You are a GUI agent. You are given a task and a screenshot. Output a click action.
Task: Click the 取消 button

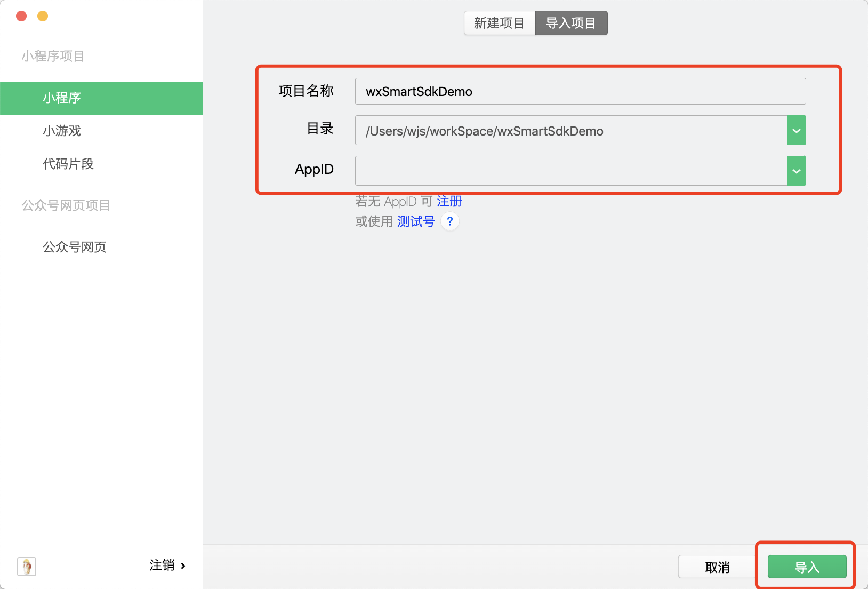(717, 567)
